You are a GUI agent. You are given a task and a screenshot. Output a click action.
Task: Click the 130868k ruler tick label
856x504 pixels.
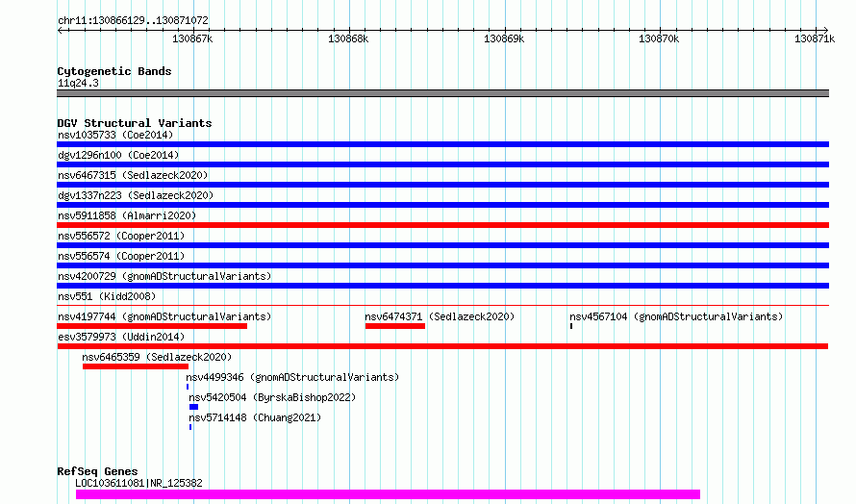(x=348, y=38)
